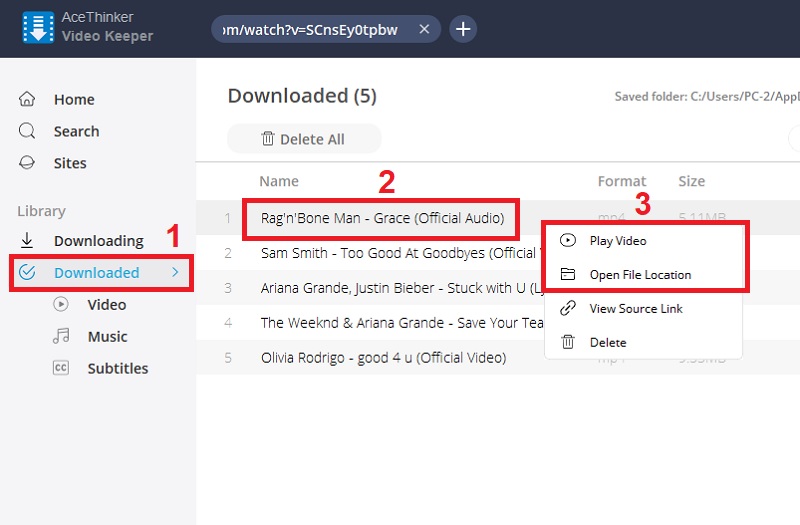
Task: Open a new tab with plus button
Action: [x=463, y=29]
